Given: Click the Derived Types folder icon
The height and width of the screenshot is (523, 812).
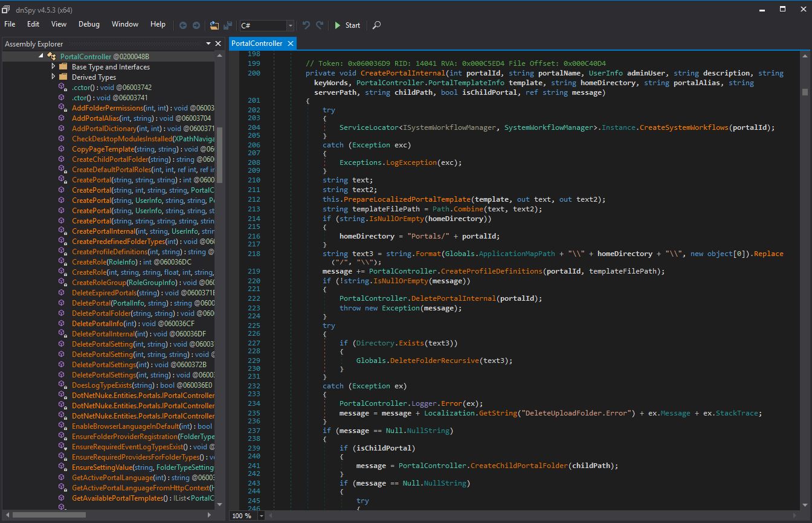Looking at the screenshot, I should pos(63,77).
